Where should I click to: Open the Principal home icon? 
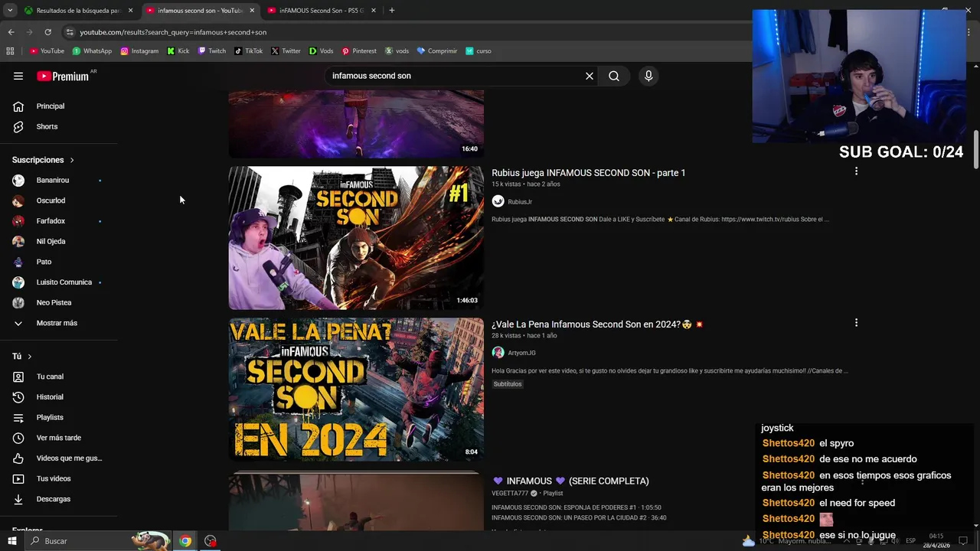[x=18, y=106]
